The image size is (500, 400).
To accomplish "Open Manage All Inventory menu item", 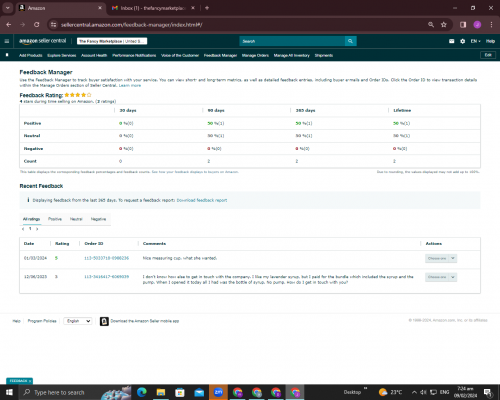I will click(x=292, y=55).
